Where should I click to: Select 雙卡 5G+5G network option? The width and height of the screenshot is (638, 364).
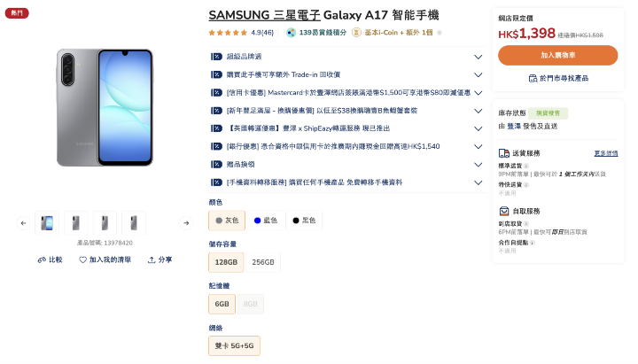click(x=234, y=346)
